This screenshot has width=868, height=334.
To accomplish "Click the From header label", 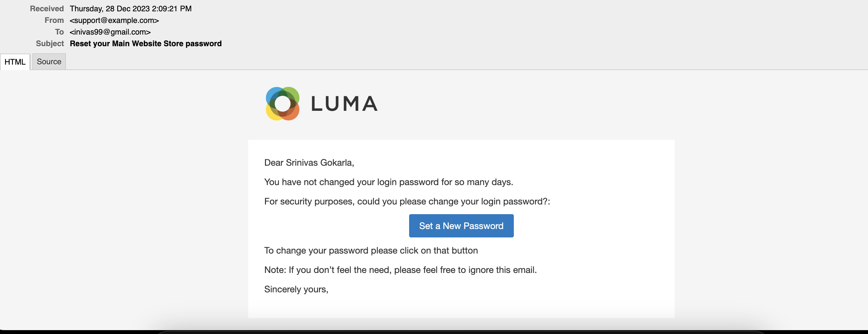I will (54, 20).
